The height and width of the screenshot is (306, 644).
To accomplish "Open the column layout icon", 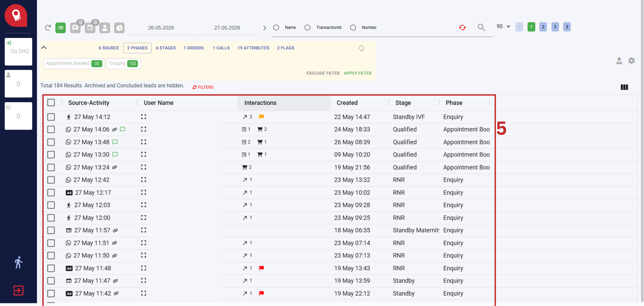I will [624, 87].
